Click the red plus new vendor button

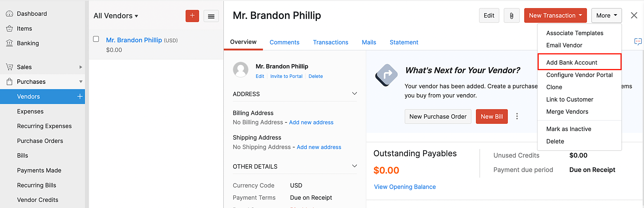[192, 16]
